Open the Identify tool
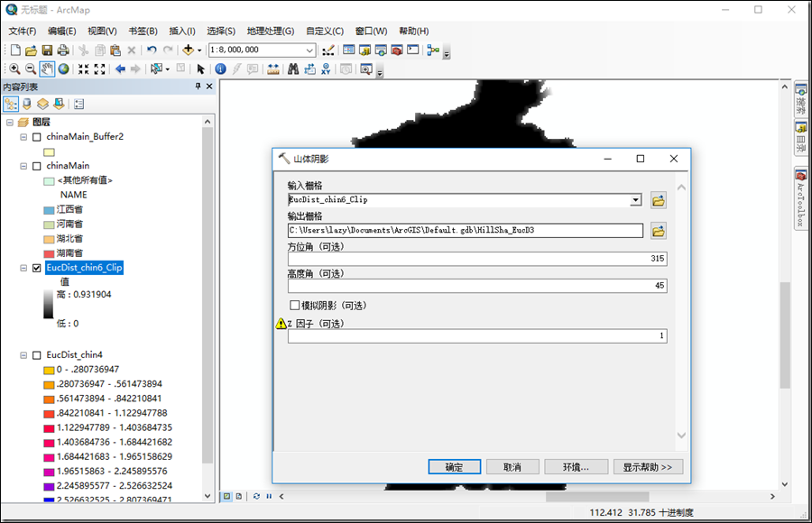Screen dimensions: 812x523 [x=219, y=69]
